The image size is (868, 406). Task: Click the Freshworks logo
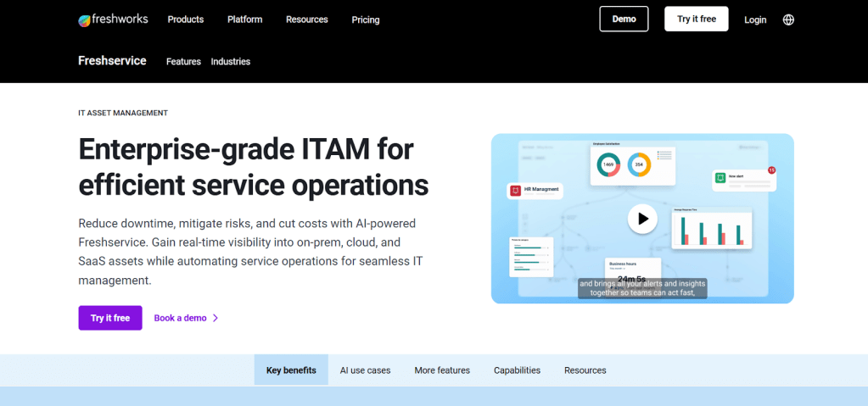click(113, 19)
